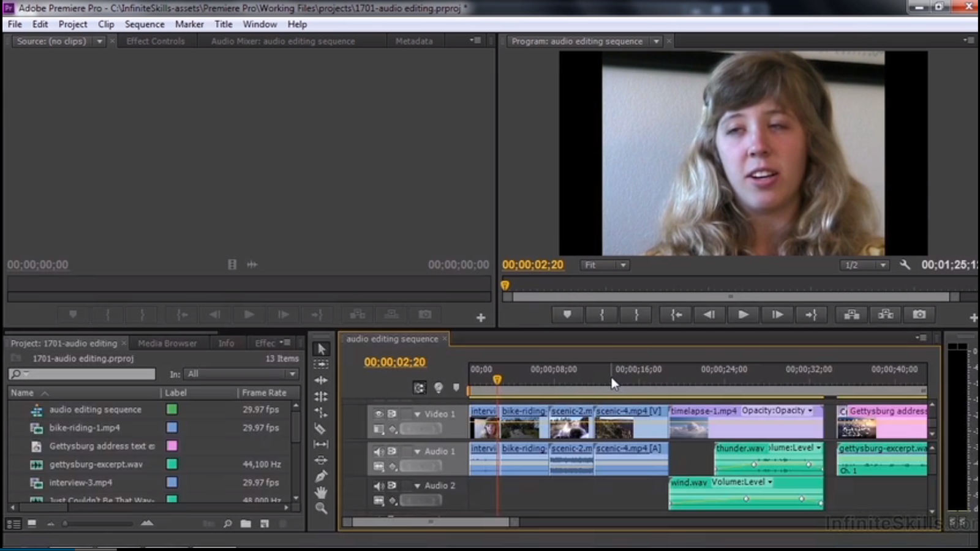Select the Selection arrow tool
Image resolution: width=980 pixels, height=551 pixels.
coord(321,349)
